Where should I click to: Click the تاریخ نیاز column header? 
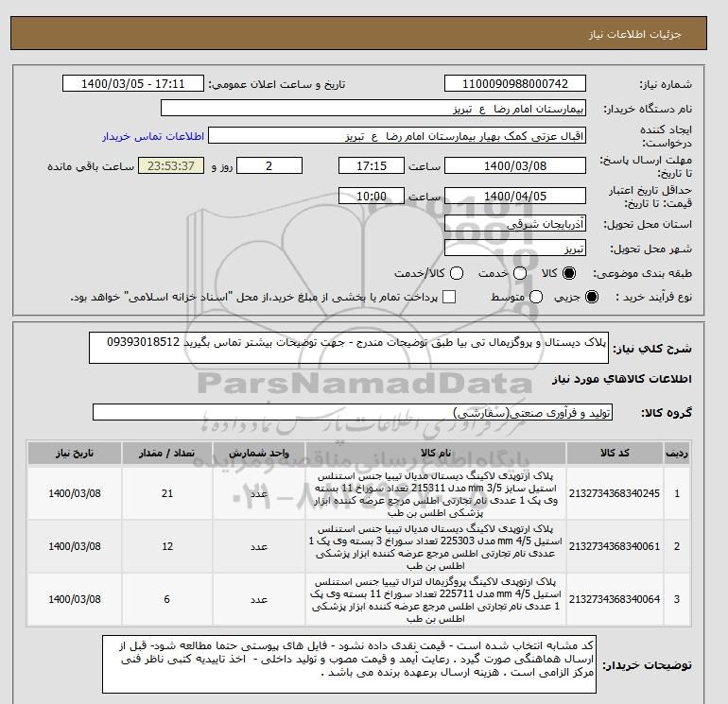point(75,454)
